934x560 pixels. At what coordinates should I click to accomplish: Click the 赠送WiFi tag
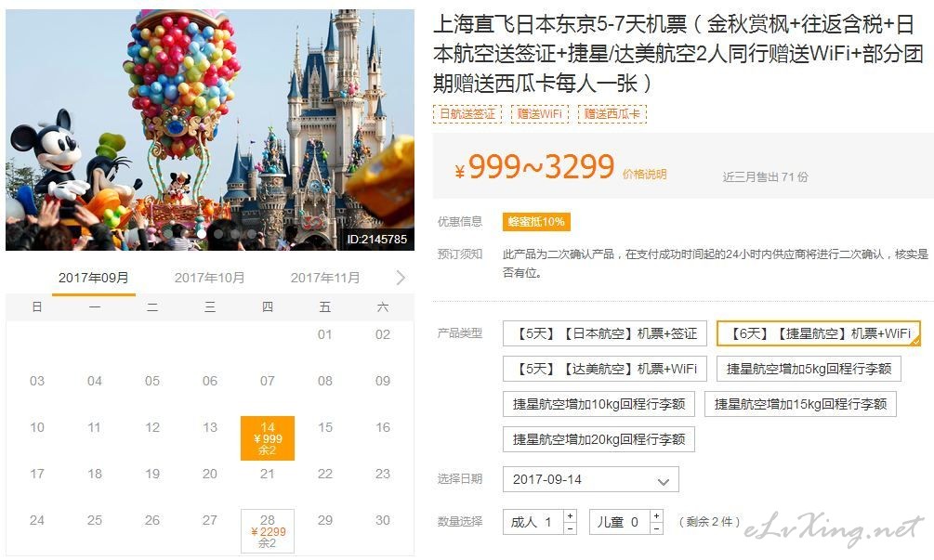pyautogui.click(x=540, y=113)
